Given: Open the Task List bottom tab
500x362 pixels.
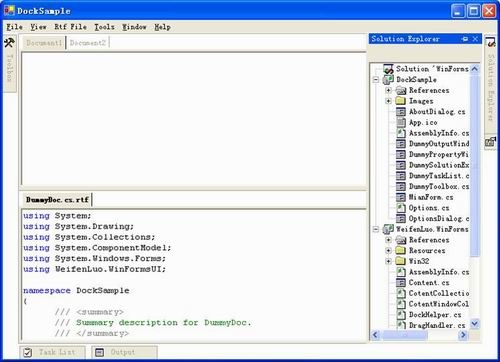Looking at the screenshot, I should (x=52, y=352).
